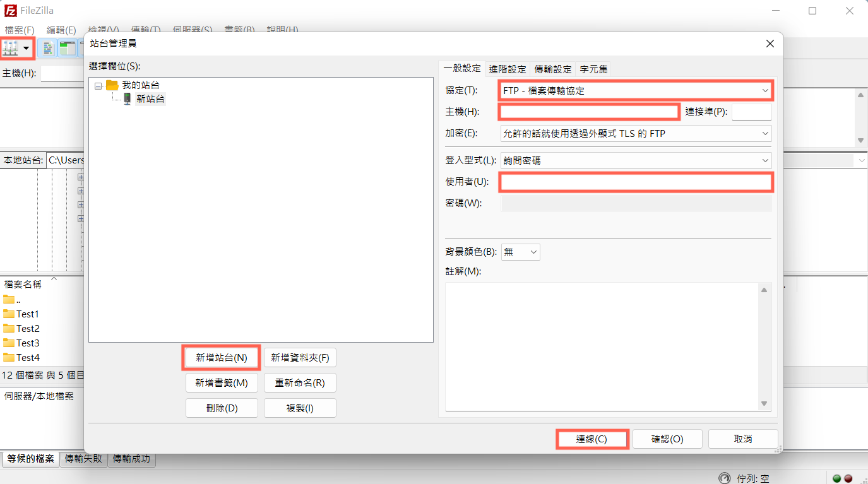Open the Site Manager icon's dropdown arrow

click(27, 48)
